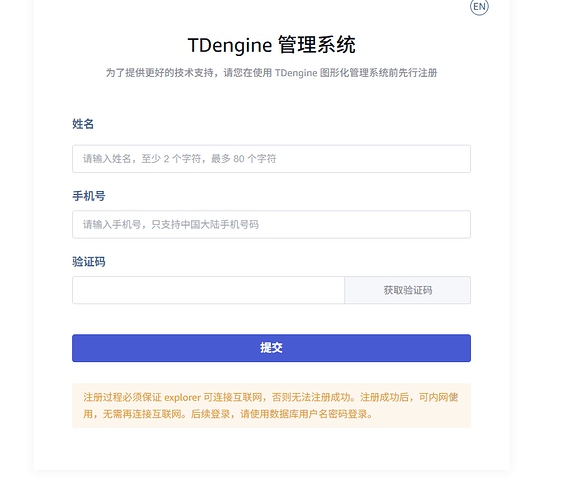Click the 姓名 field label

point(83,124)
